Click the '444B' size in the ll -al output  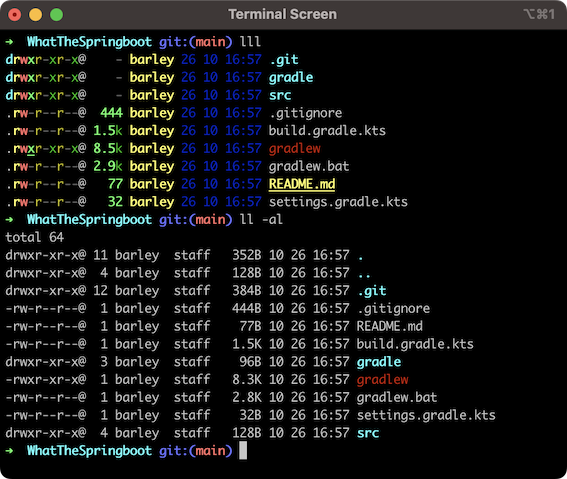tap(247, 308)
